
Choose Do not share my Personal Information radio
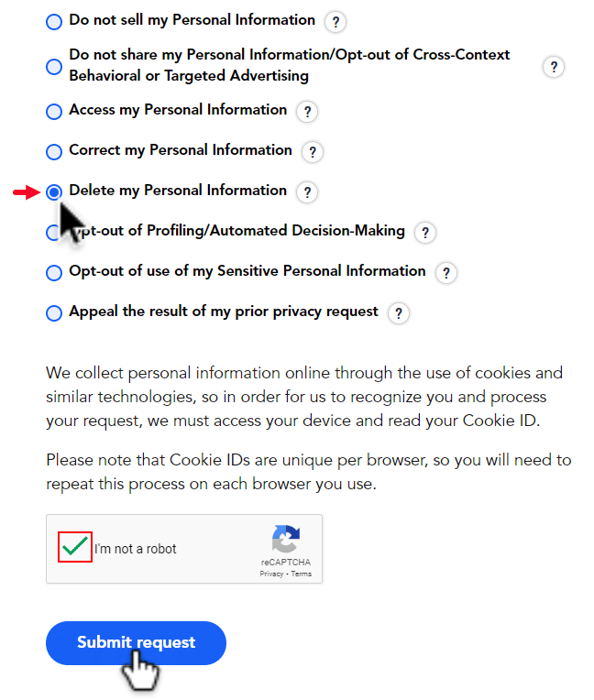pyautogui.click(x=54, y=67)
